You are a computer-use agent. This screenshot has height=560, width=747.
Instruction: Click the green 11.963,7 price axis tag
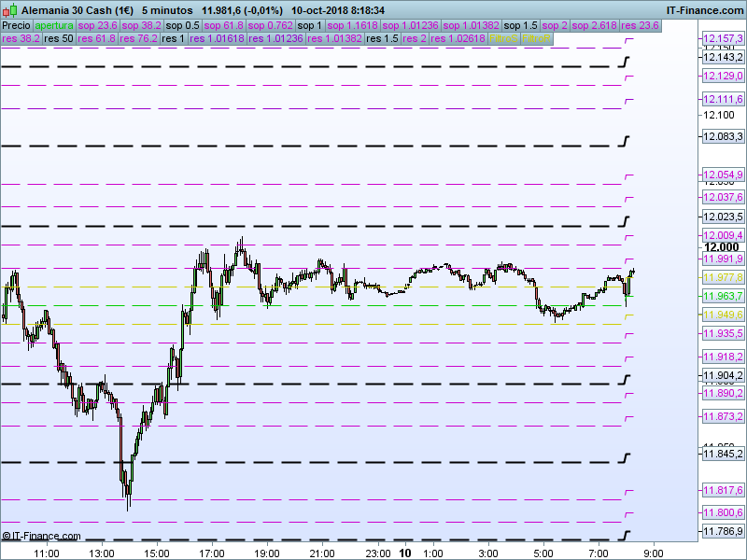723,296
